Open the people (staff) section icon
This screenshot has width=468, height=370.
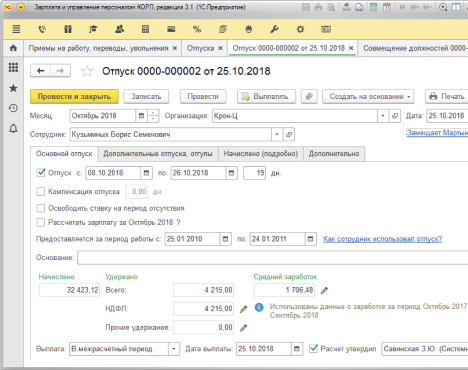click(119, 29)
